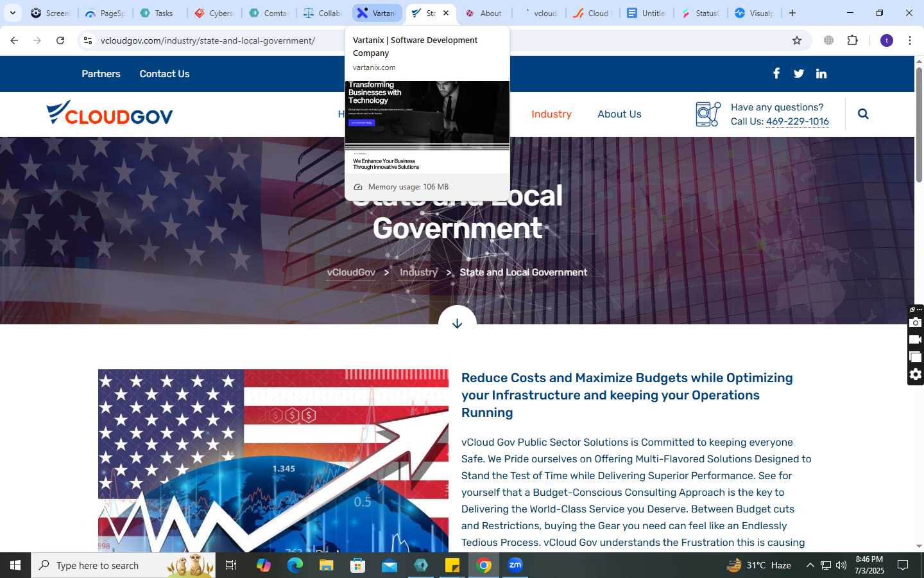Open the Chrome profile avatar
Viewport: 924px width, 578px height.
(x=887, y=40)
